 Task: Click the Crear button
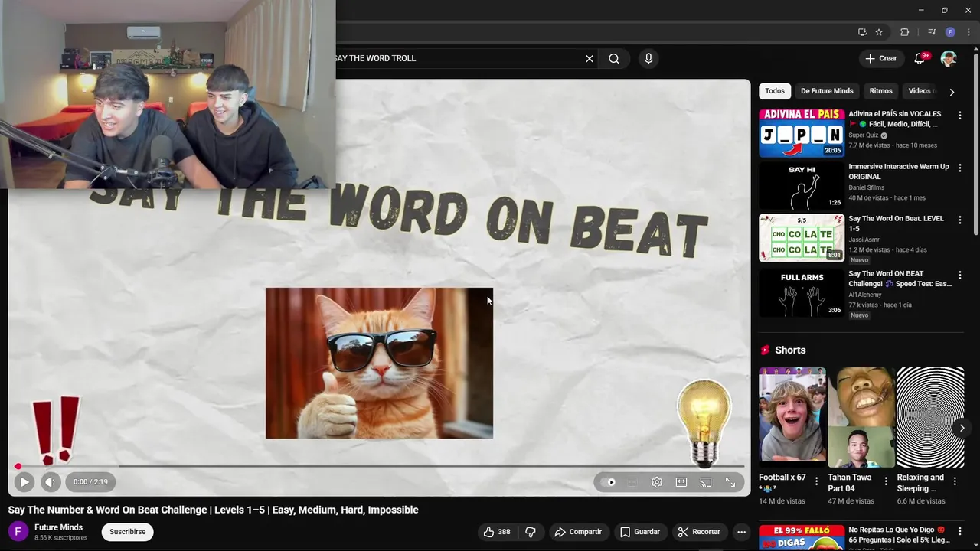pos(880,58)
